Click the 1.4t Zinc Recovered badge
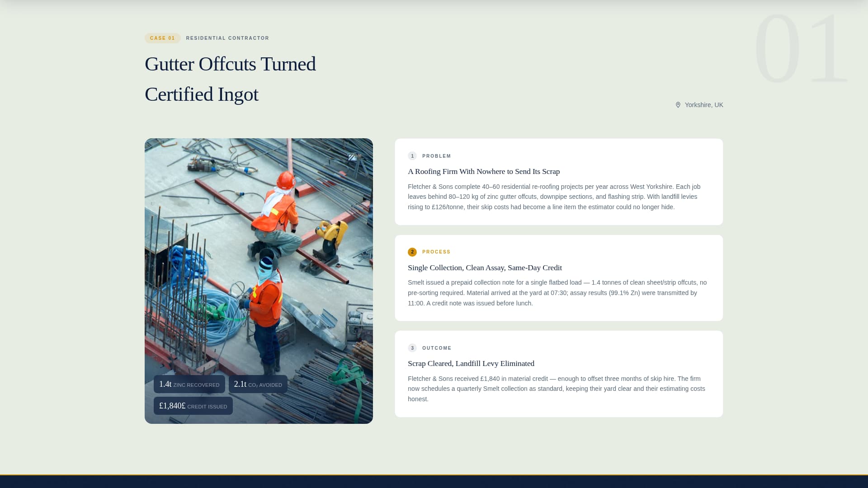This screenshot has width=868, height=488. 189,385
